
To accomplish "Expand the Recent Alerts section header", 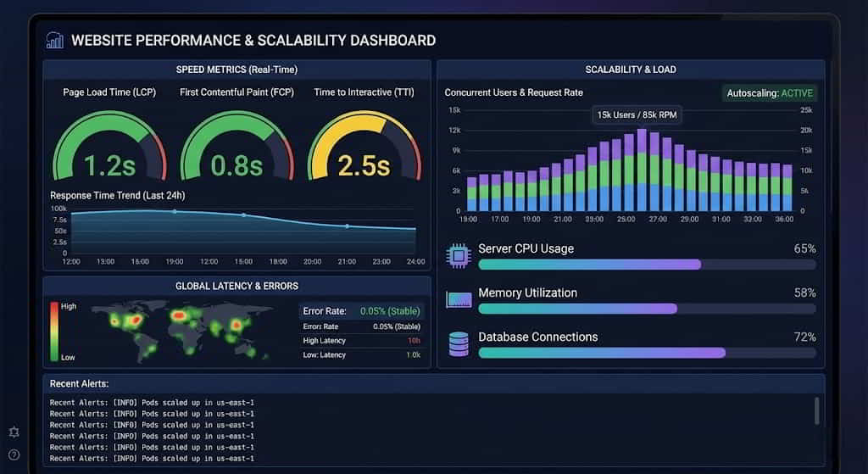I will [79, 383].
